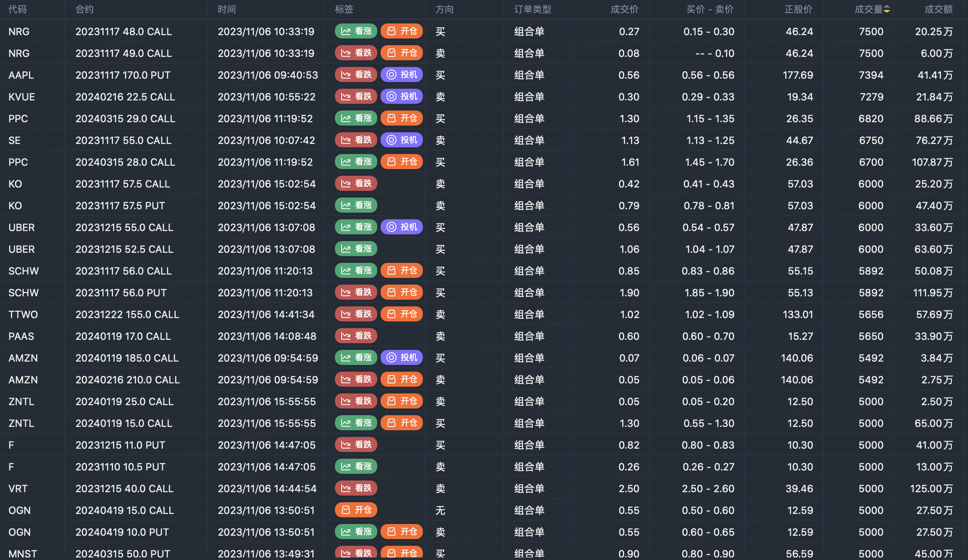Click the 投机 tag on KVUE 22.5 CALL row

pos(402,97)
